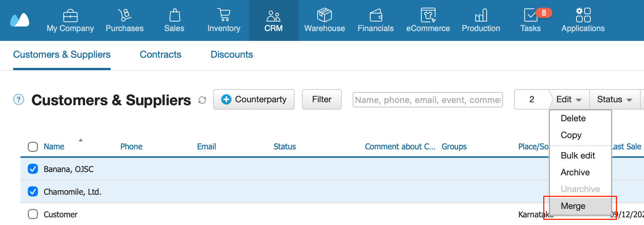644x225 pixels.
Task: Switch to the Contracts tab
Action: click(x=161, y=54)
